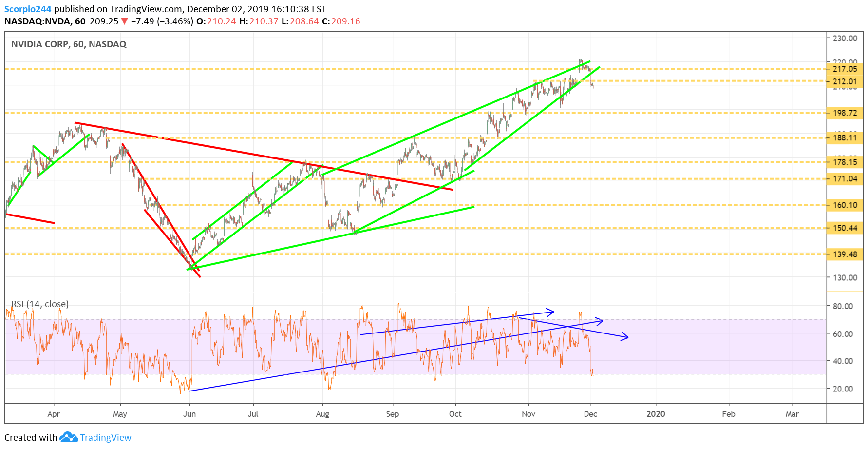Image resolution: width=868 pixels, height=450 pixels.
Task: Click the 217.05 price level label
Action: click(x=845, y=69)
